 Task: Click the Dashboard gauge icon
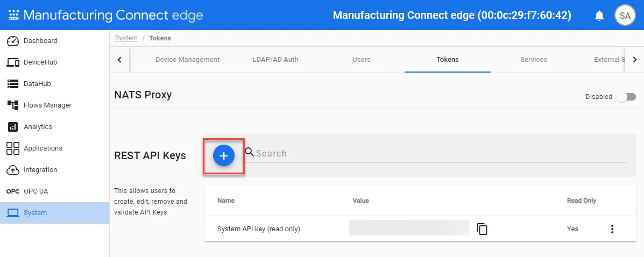[13, 41]
